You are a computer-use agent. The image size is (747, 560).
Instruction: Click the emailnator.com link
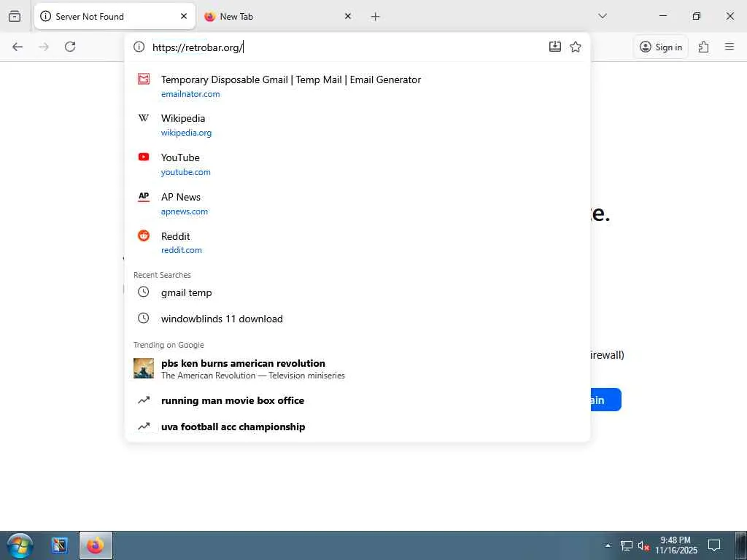coord(190,94)
